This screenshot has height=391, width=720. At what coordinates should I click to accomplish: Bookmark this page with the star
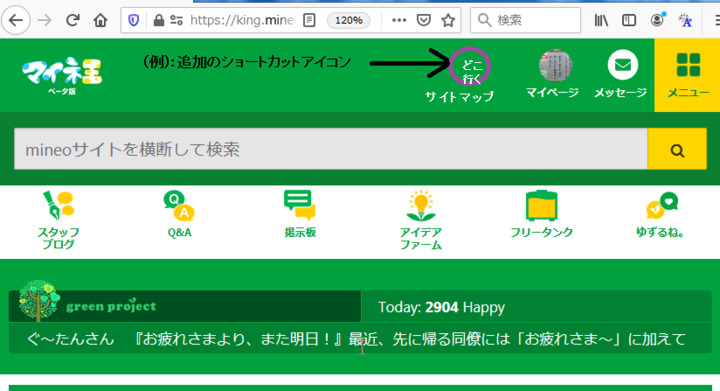(448, 20)
